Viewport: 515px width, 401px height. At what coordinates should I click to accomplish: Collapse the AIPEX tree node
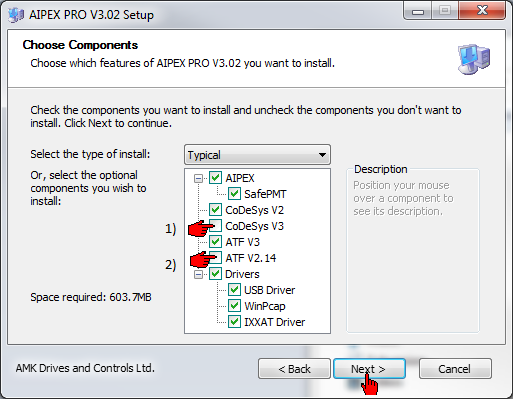tap(198, 178)
